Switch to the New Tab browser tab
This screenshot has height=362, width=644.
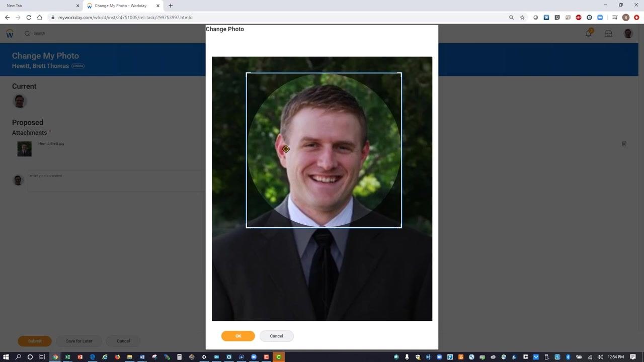(x=41, y=6)
